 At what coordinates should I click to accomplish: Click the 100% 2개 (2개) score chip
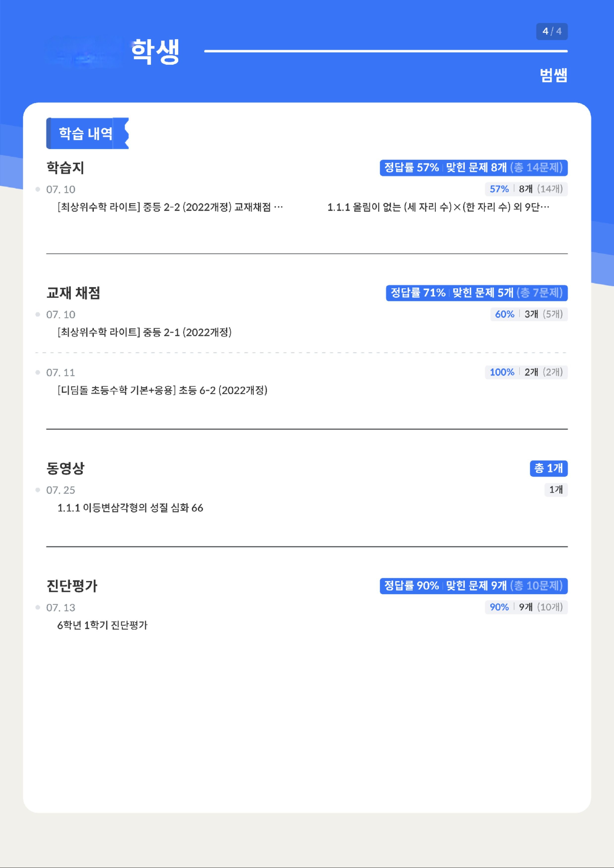point(526,372)
